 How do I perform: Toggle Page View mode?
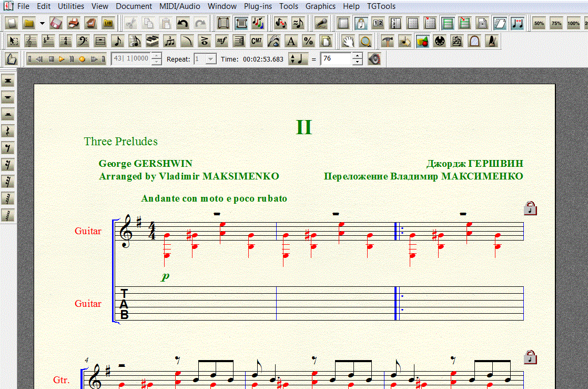pos(240,23)
